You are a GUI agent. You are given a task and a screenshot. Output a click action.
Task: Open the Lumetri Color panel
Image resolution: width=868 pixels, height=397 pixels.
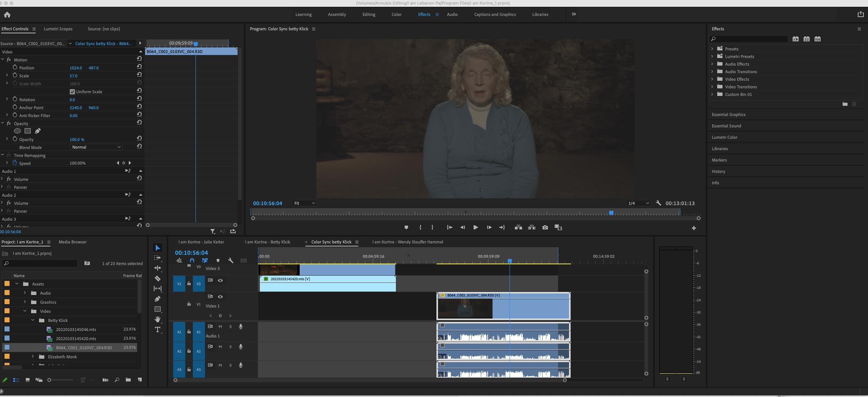pyautogui.click(x=724, y=137)
